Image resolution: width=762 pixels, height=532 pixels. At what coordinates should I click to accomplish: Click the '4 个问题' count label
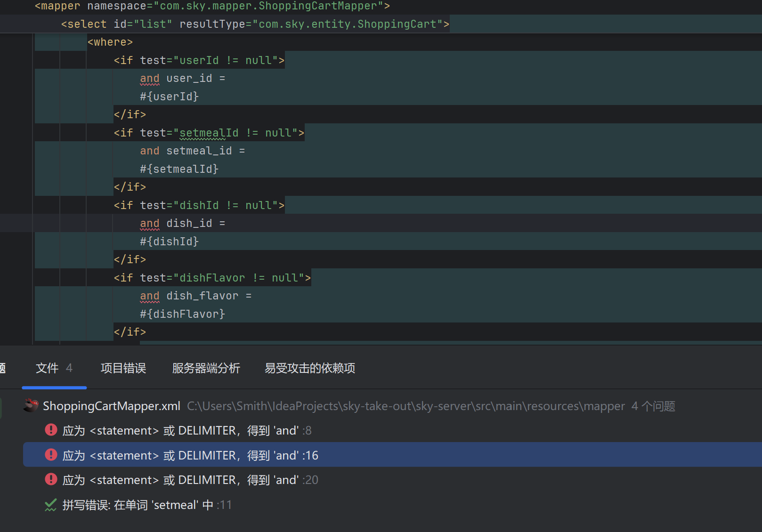pos(653,406)
